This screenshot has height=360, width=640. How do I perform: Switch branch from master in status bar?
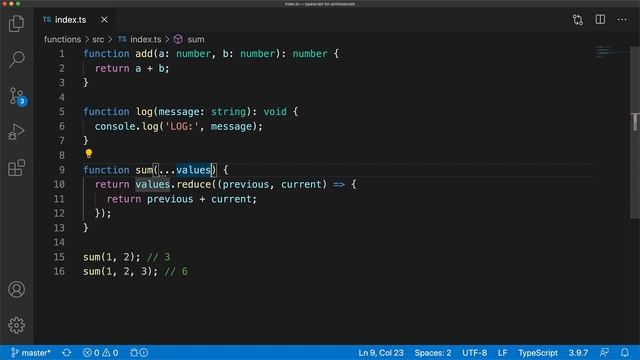point(31,353)
